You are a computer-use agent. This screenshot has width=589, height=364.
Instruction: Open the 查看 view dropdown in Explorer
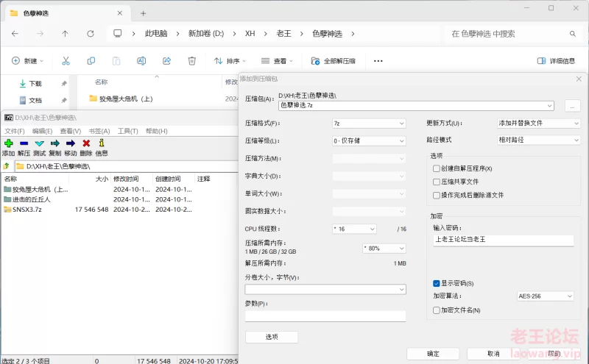tap(278, 61)
